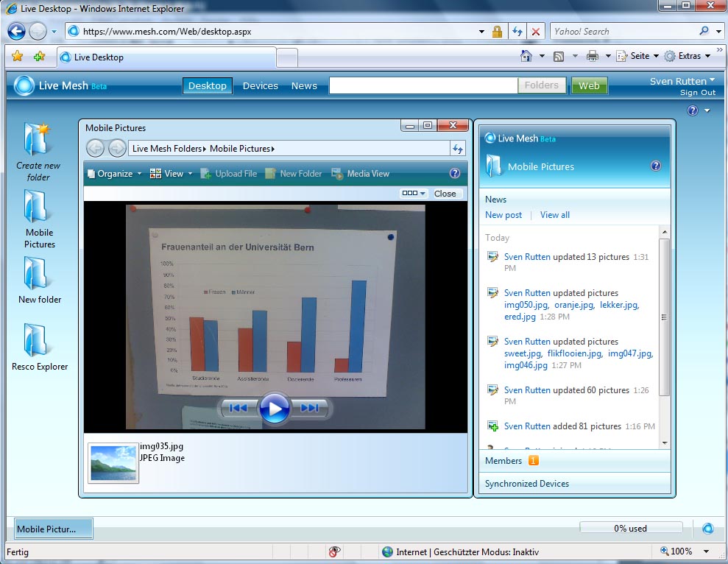The height and width of the screenshot is (564, 728).
Task: Open the Organize dropdown menu
Action: pos(114,173)
